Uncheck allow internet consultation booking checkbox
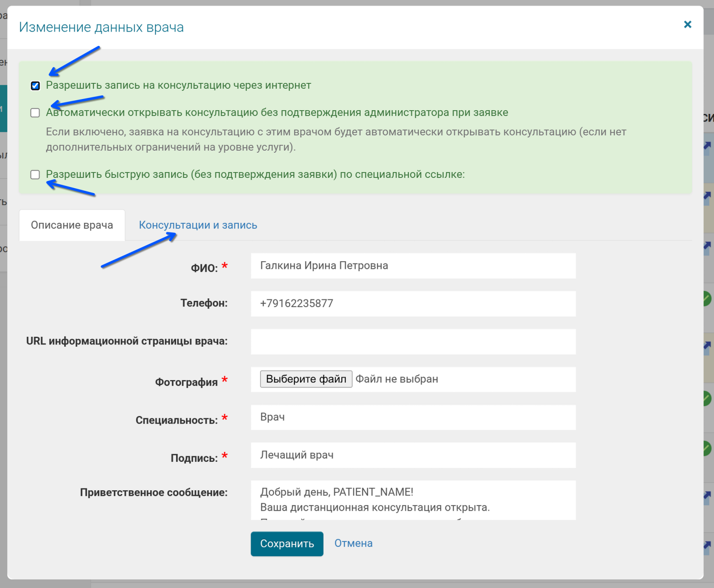 [x=35, y=85]
